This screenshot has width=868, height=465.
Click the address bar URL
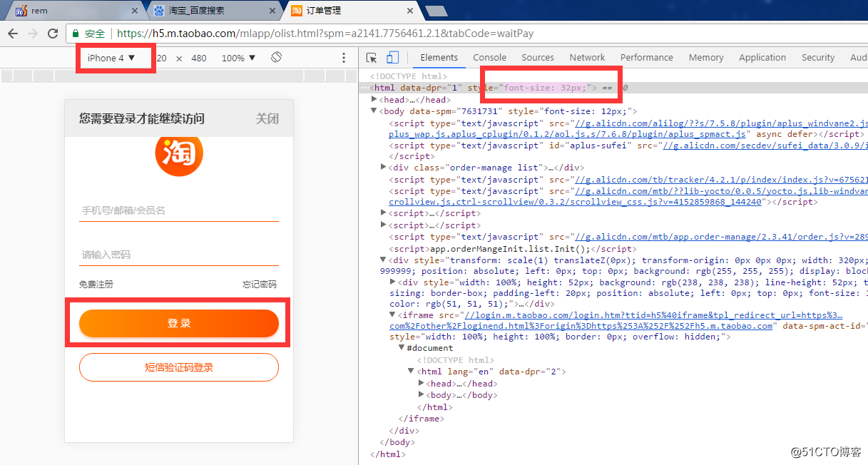[x=325, y=34]
